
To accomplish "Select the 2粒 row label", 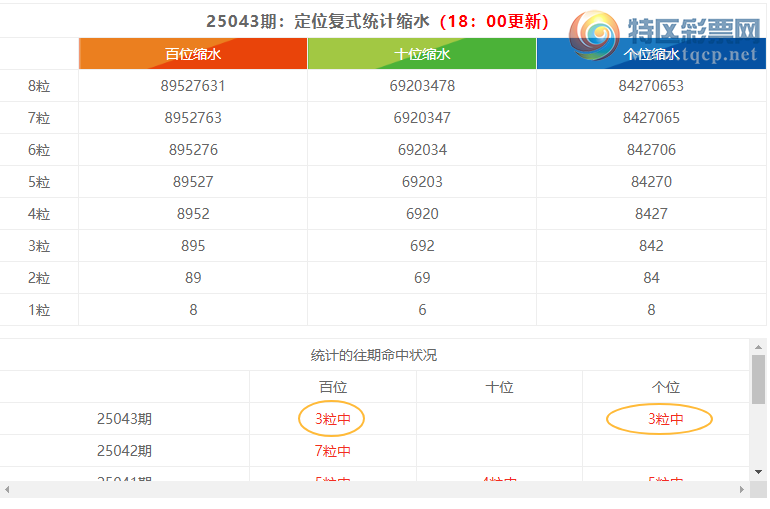I will tap(39, 278).
